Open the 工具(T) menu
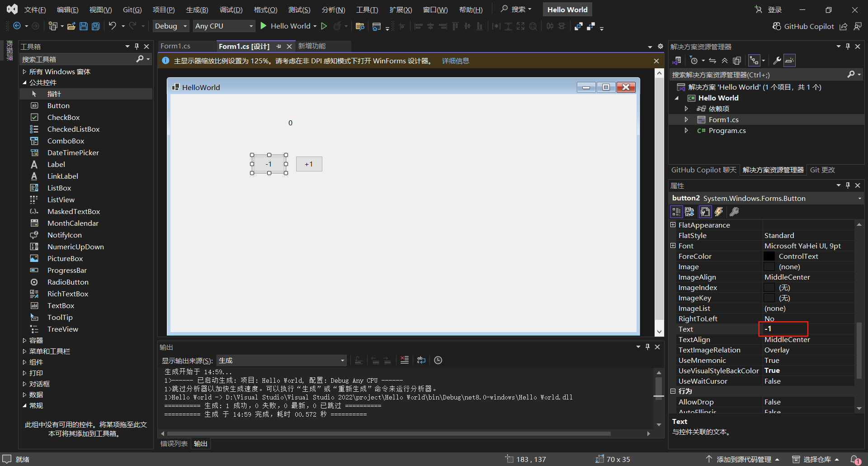868x466 pixels. pos(368,10)
